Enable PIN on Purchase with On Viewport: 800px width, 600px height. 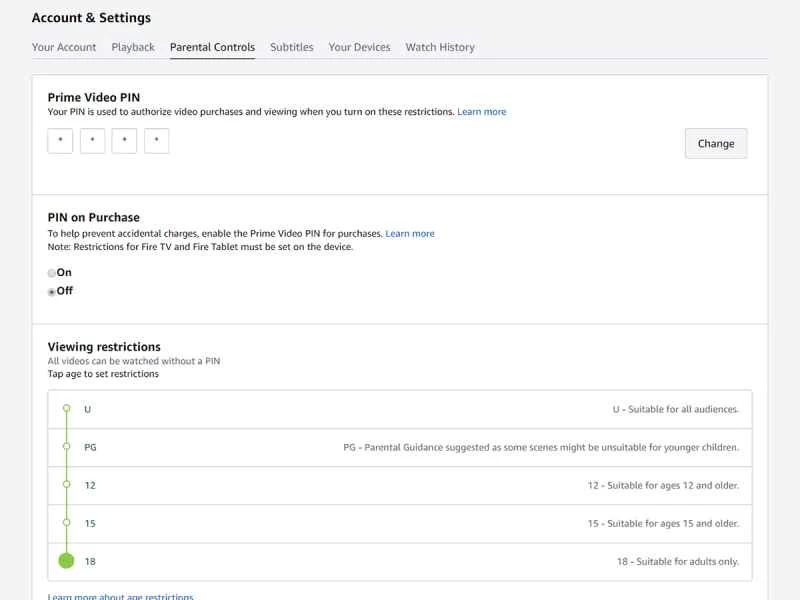pyautogui.click(x=52, y=273)
